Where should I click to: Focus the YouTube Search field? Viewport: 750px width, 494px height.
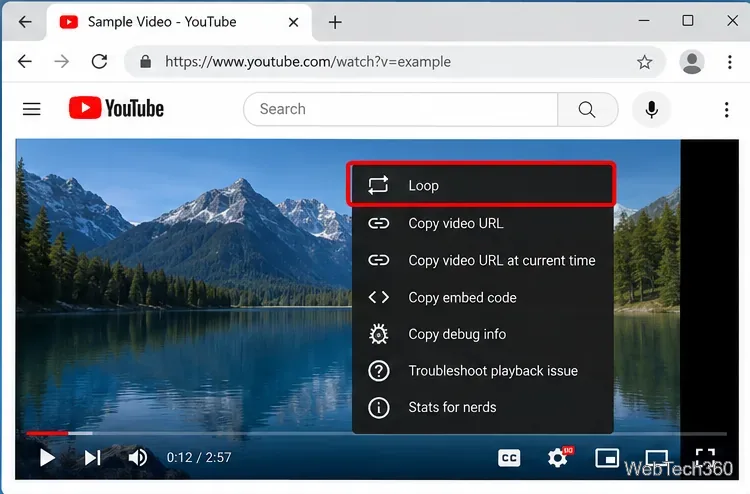pos(401,109)
